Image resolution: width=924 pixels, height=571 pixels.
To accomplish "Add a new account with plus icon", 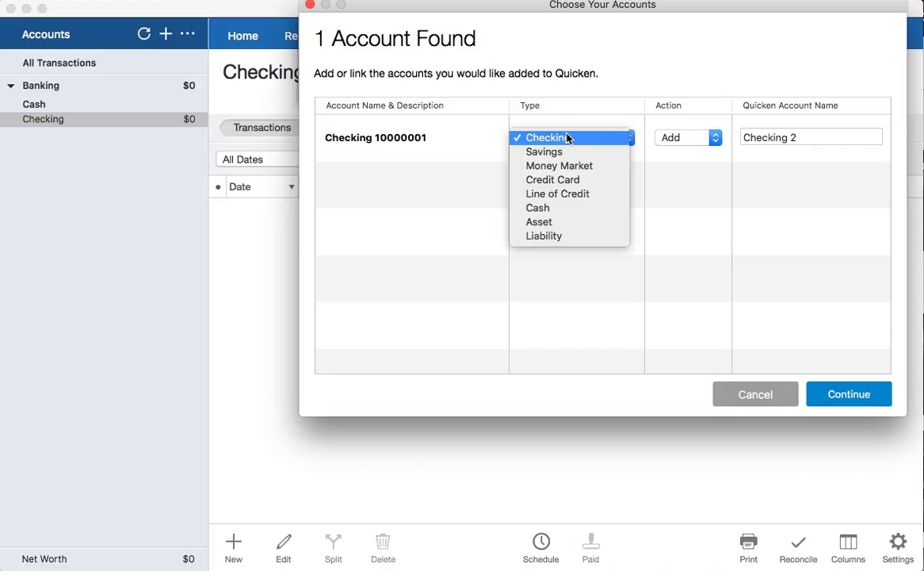I will pos(166,33).
